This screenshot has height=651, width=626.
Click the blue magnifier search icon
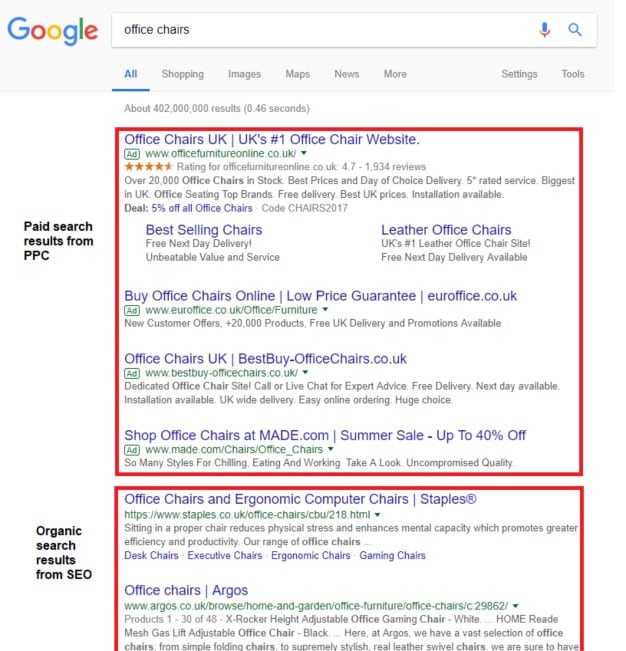tap(575, 29)
